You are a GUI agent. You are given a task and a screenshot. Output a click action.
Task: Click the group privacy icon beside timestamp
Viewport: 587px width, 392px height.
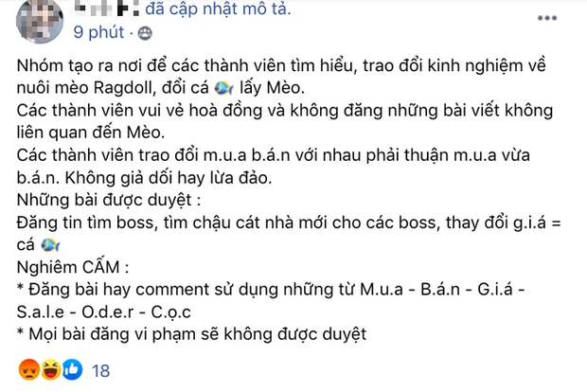(x=145, y=33)
